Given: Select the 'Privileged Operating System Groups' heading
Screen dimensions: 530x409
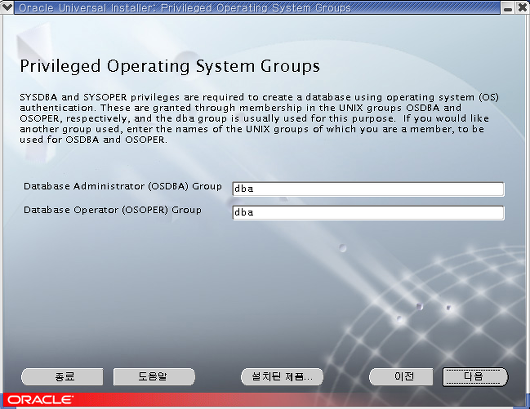Looking at the screenshot, I should tap(170, 66).
